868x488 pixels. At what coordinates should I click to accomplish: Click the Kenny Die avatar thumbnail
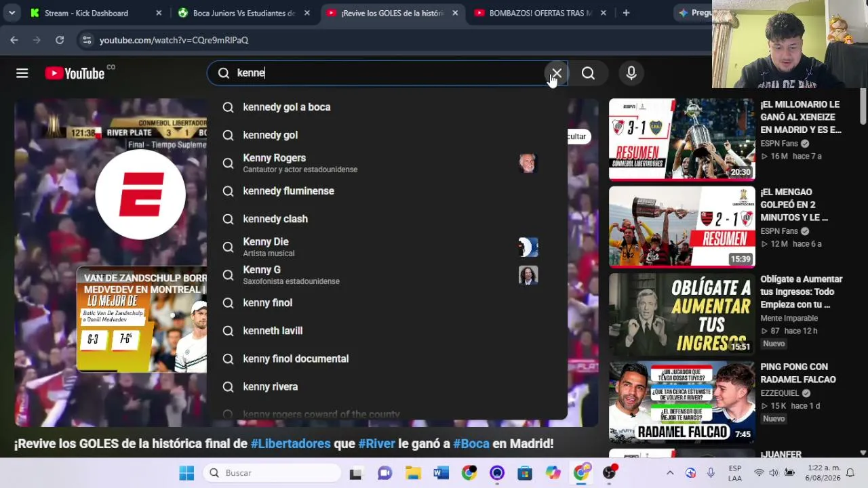coord(528,247)
